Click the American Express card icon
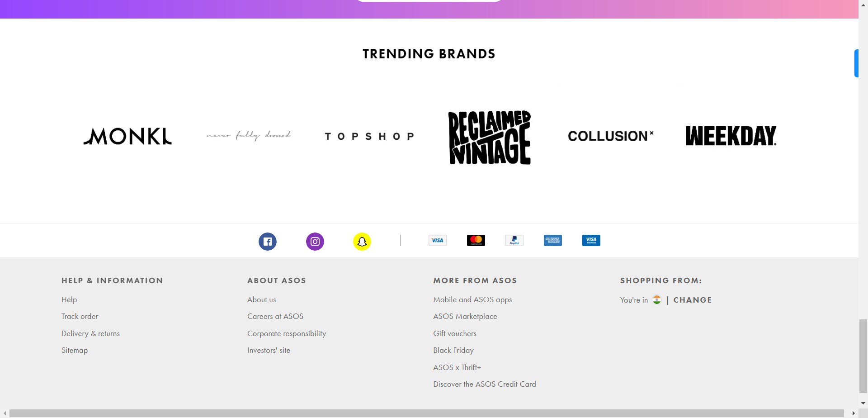 (x=553, y=241)
